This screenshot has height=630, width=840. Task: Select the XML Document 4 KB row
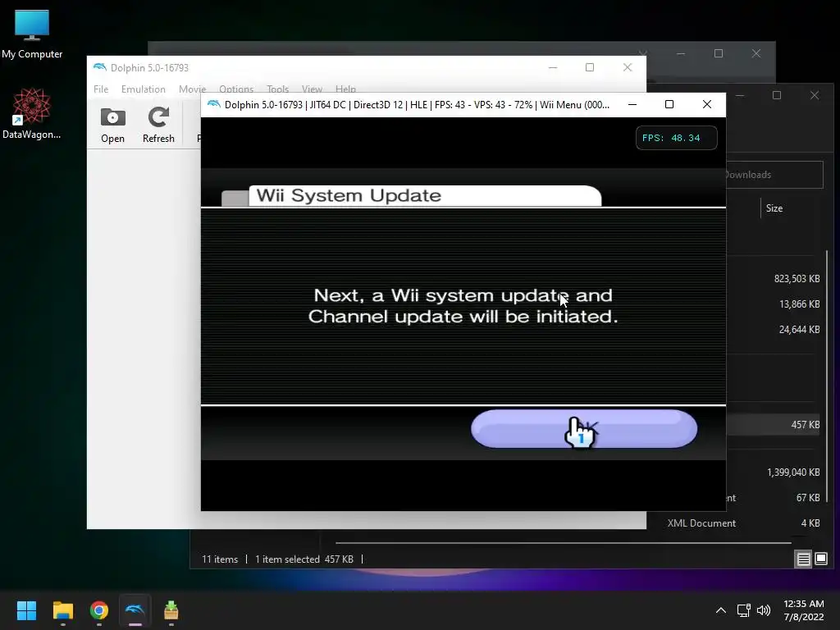pyautogui.click(x=735, y=523)
